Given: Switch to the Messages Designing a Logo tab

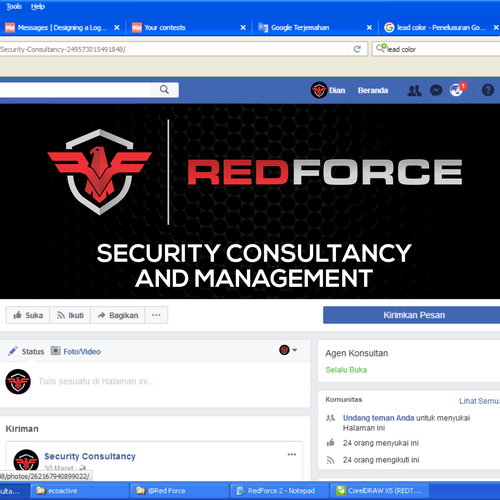Looking at the screenshot, I should (x=62, y=28).
